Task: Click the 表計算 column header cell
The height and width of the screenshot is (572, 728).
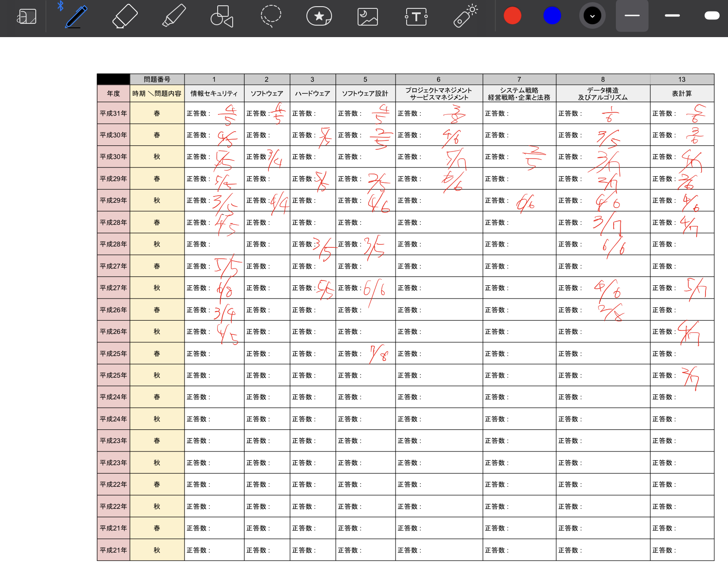Action: 682,94
